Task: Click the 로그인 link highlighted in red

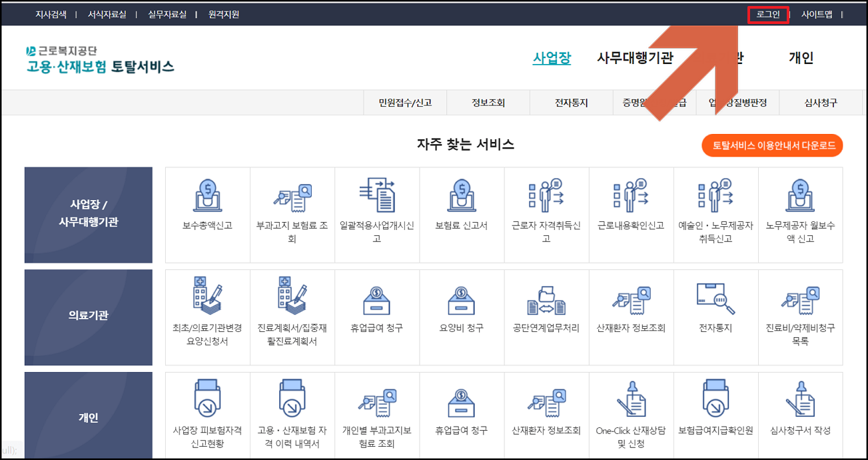Action: click(x=767, y=13)
